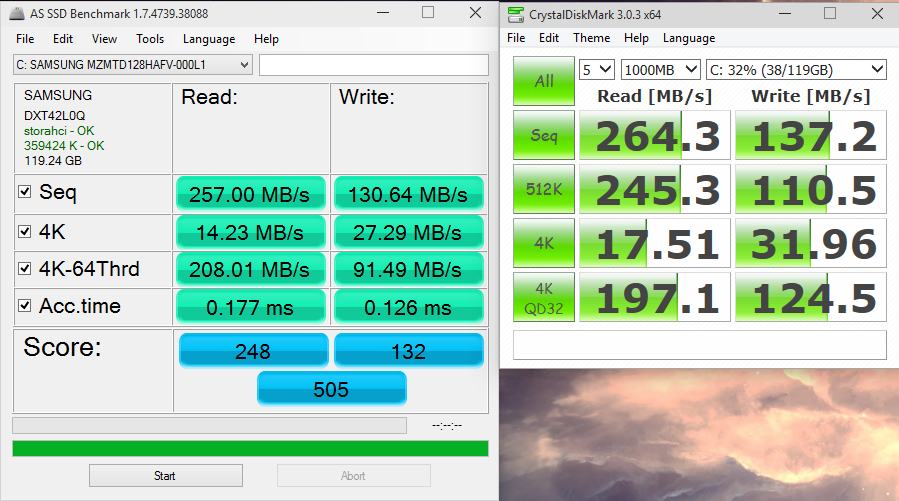Open the C: drive selector dropdown
Screen dimensions: 899x501
(x=795, y=70)
